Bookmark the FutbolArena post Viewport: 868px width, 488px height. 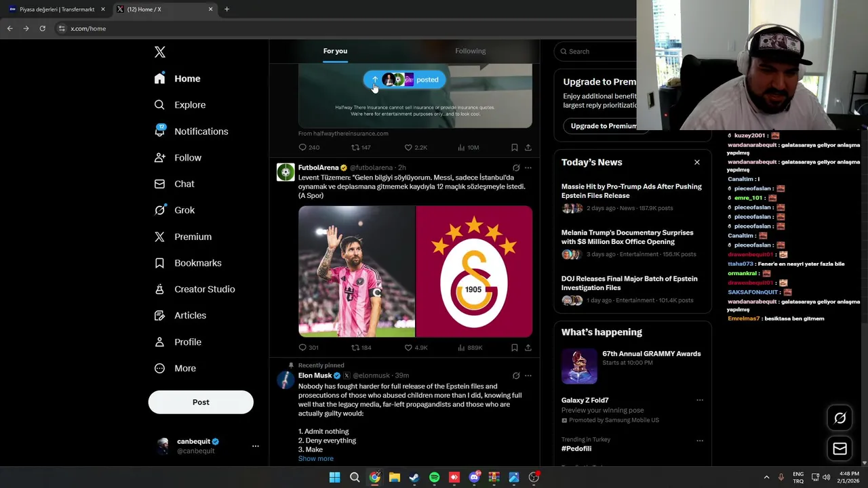[515, 348]
